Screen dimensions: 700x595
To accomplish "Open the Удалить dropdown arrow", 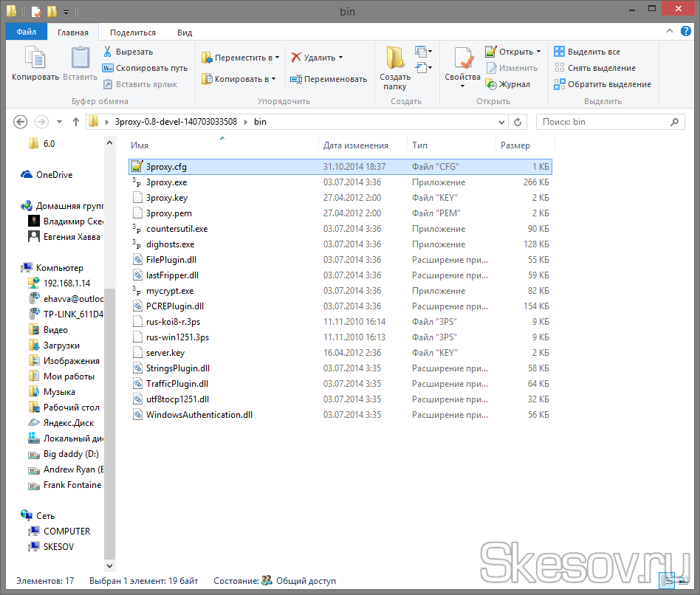I will [340, 58].
